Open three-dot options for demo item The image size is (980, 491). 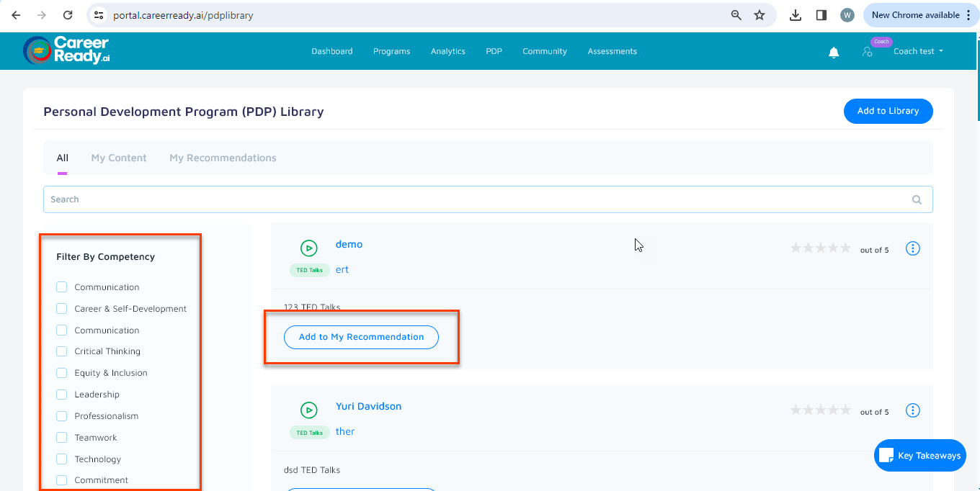[x=912, y=248]
